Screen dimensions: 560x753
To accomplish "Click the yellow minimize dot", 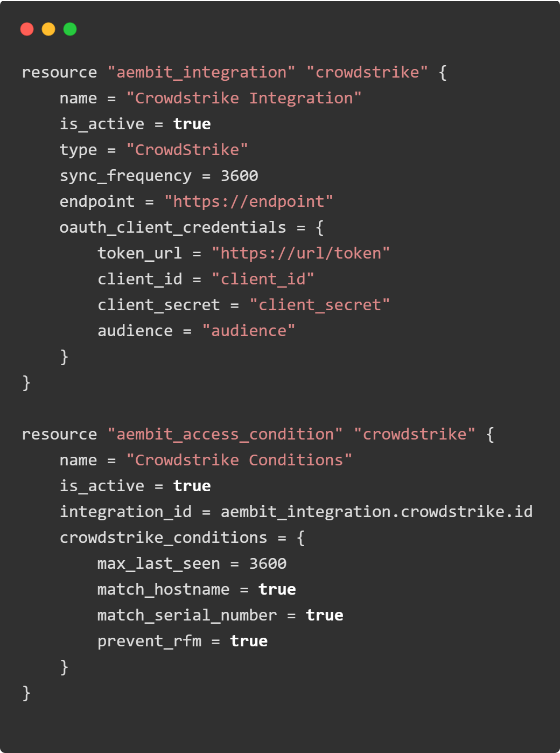I will (48, 29).
